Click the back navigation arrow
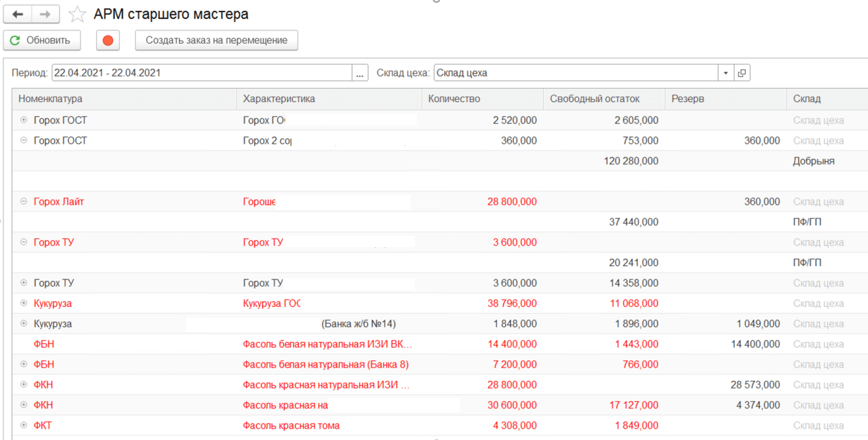Screen dimensions: 868x440 pyautogui.click(x=17, y=14)
